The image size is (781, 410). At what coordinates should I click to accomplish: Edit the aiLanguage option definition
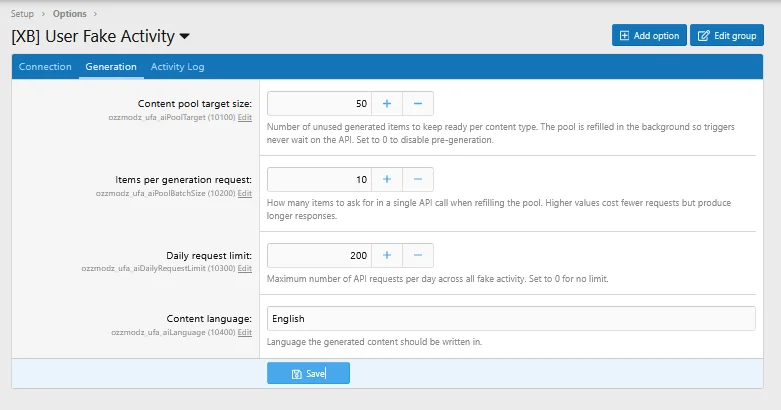click(245, 332)
